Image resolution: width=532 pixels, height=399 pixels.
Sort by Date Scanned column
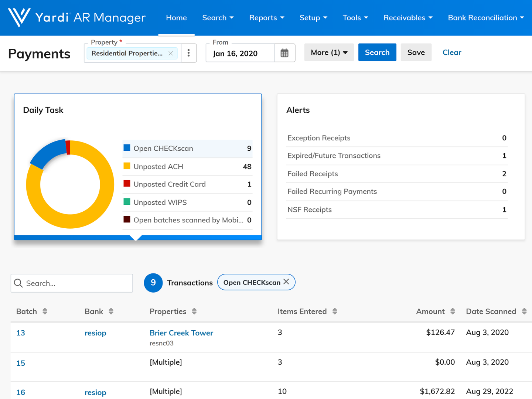[x=524, y=311]
